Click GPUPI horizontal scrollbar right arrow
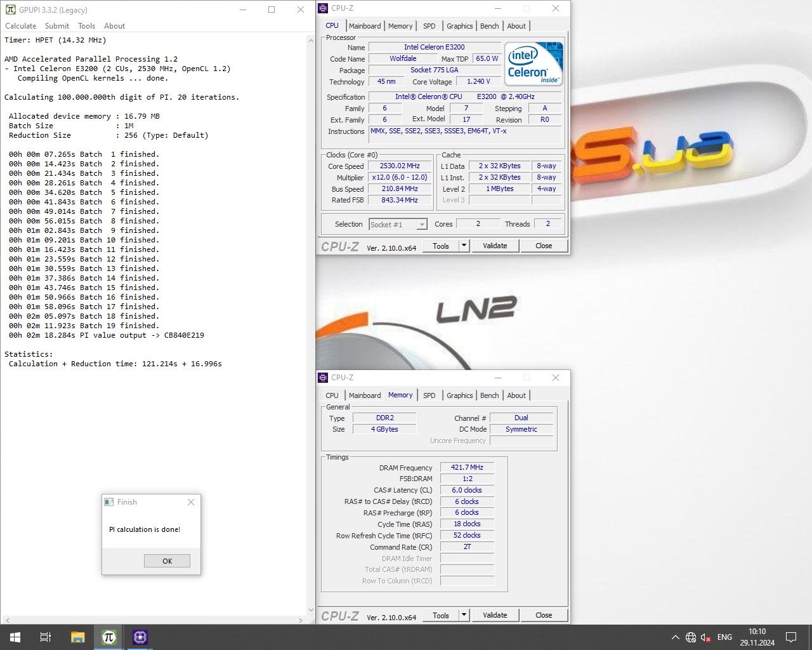This screenshot has height=650, width=812. [301, 620]
